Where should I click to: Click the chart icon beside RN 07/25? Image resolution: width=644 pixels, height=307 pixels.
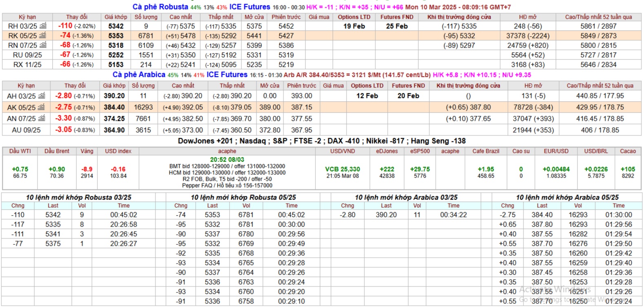point(43,45)
